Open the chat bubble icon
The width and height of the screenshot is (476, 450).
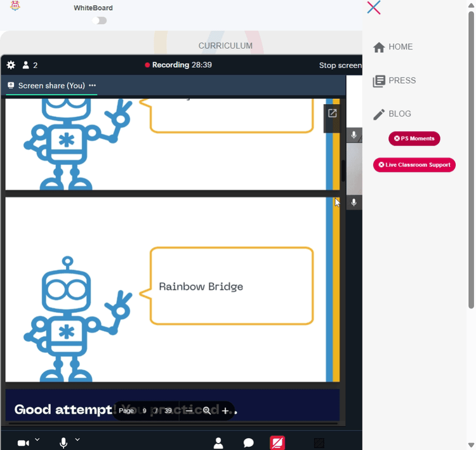(248, 443)
